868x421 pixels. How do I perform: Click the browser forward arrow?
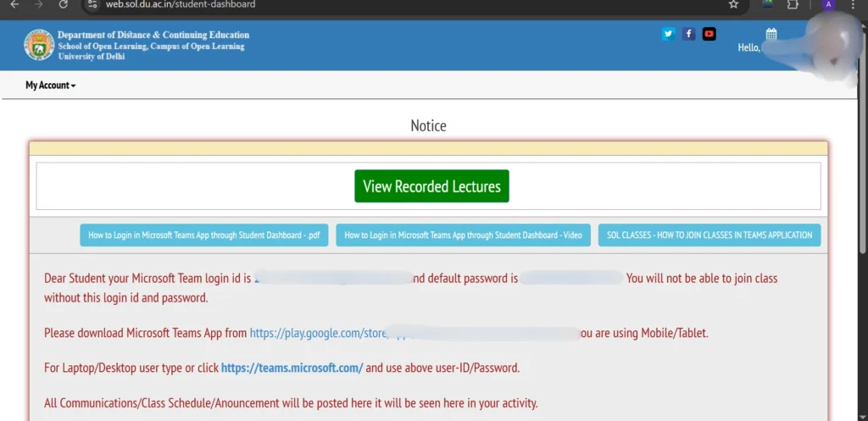click(x=39, y=4)
